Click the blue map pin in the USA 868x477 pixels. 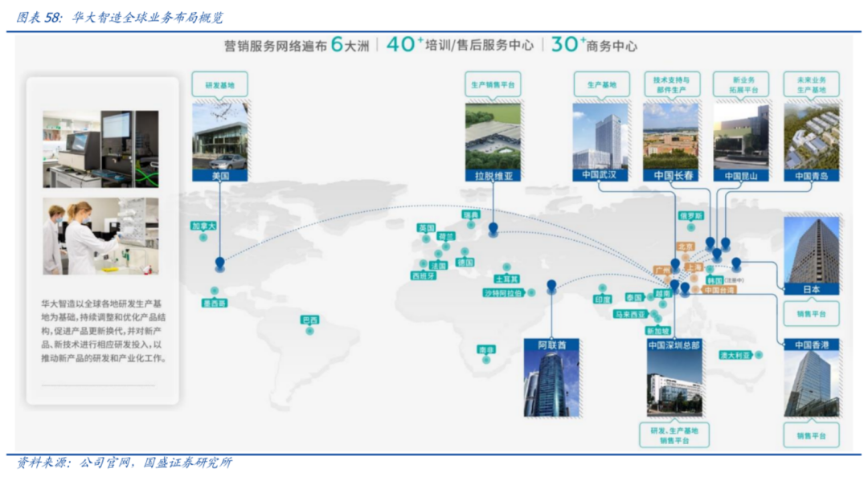click(x=219, y=263)
